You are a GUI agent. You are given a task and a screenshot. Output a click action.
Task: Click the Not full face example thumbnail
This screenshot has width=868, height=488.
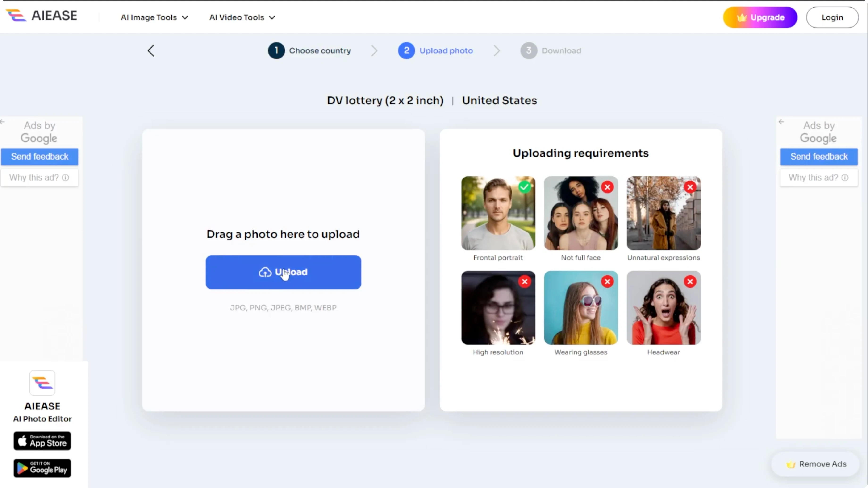581,213
